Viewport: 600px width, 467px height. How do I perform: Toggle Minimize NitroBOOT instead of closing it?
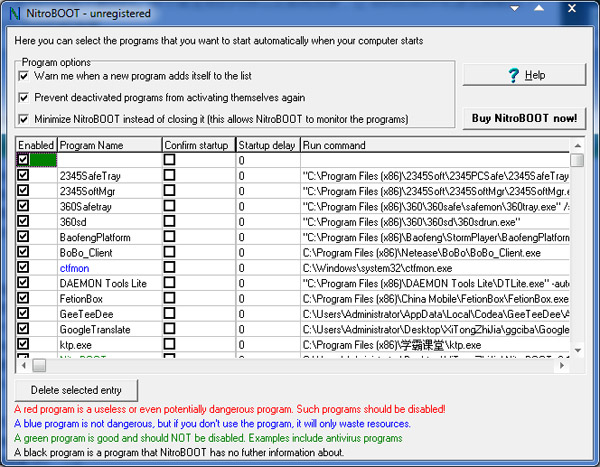pos(24,119)
